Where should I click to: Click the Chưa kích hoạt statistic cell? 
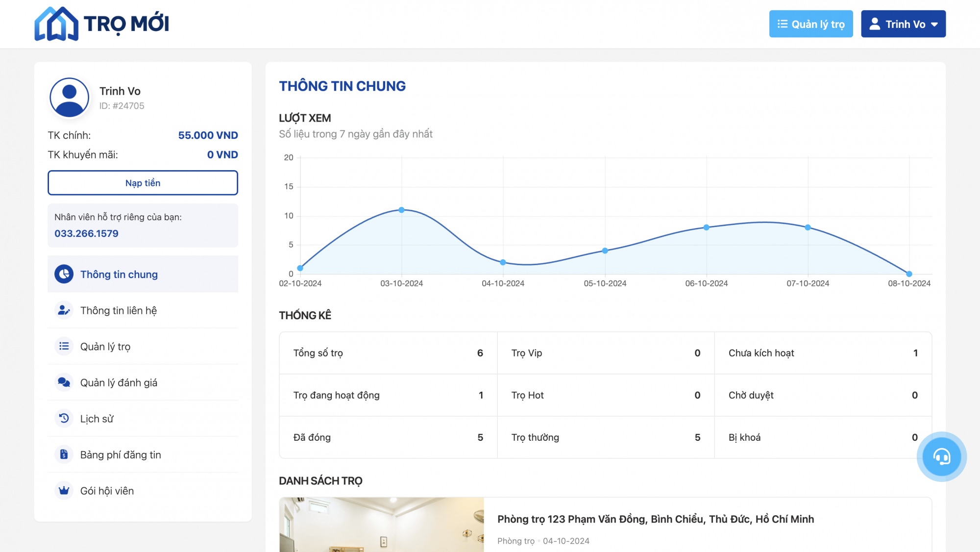coord(823,353)
